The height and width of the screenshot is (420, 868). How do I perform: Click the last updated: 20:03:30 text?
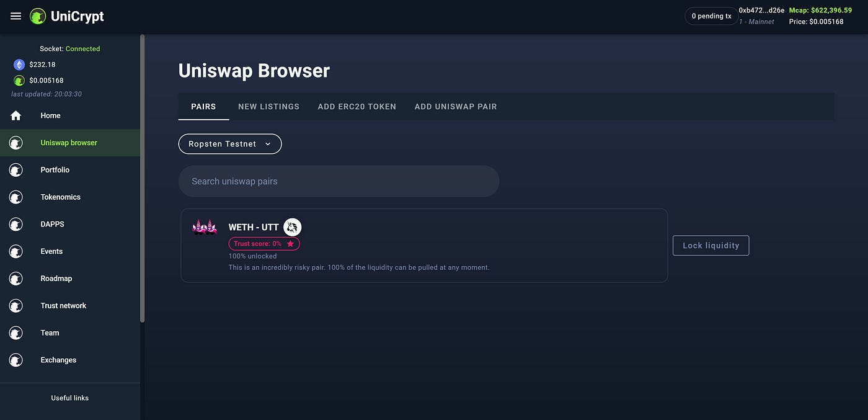click(x=46, y=94)
